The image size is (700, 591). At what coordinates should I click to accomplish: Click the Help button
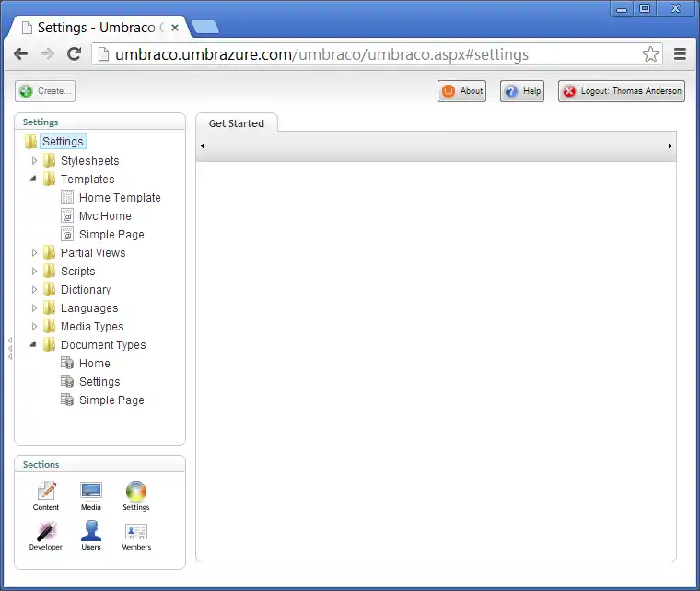point(522,91)
